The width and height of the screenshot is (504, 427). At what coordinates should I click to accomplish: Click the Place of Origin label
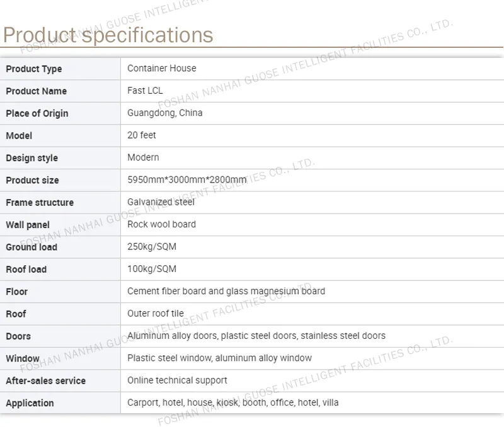[x=37, y=113]
